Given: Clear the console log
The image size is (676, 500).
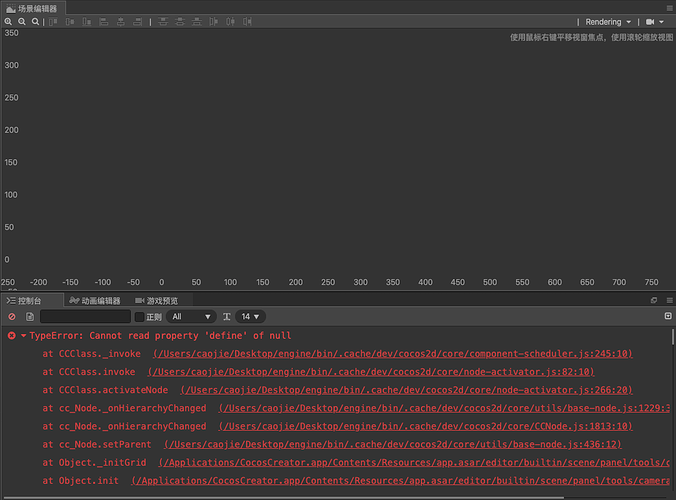Looking at the screenshot, I should click(12, 317).
